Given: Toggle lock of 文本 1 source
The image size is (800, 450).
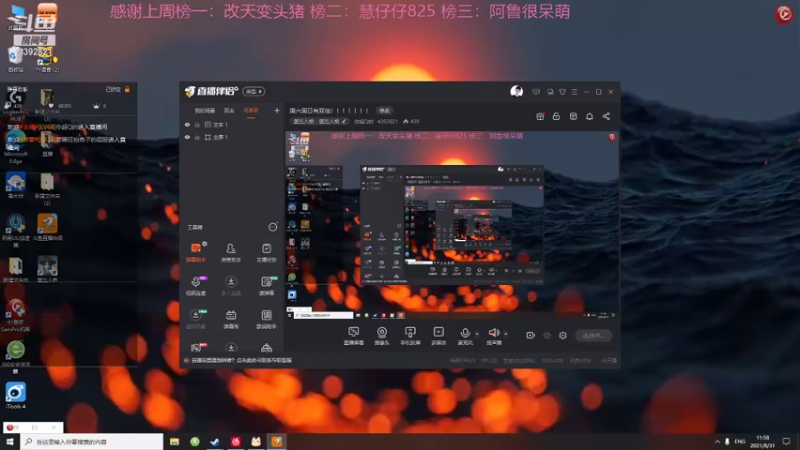Looking at the screenshot, I should click(x=197, y=124).
